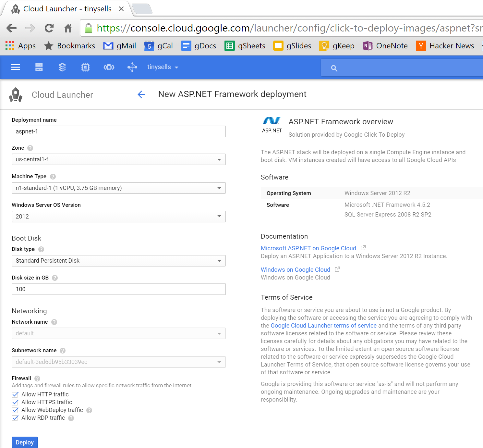
Task: Open the Disk type dropdown
Action: [119, 261]
